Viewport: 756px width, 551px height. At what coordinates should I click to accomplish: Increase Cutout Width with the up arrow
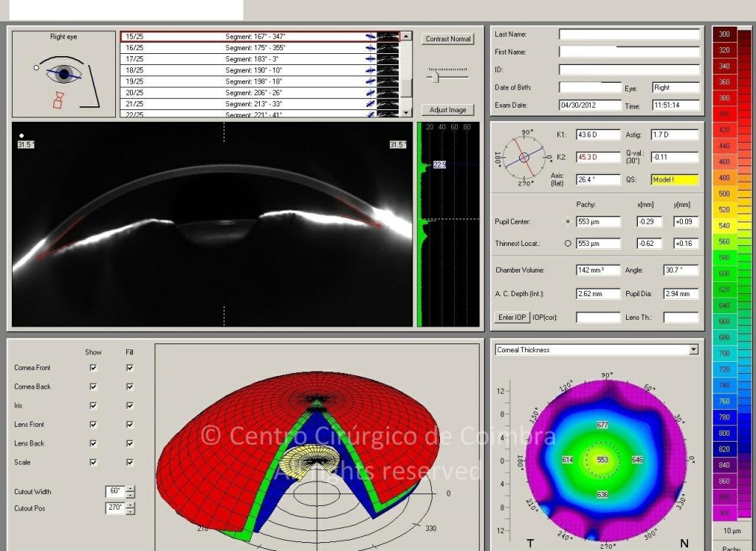pos(130,489)
